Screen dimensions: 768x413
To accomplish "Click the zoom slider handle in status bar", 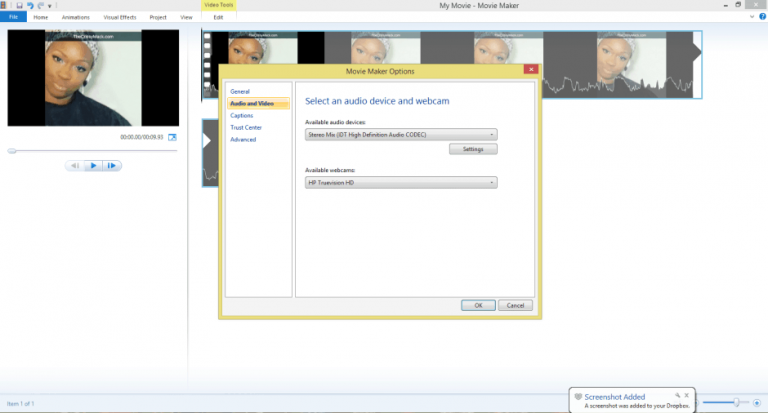I will (736, 402).
